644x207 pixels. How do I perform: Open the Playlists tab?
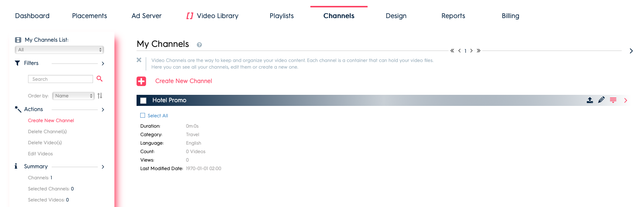[282, 16]
